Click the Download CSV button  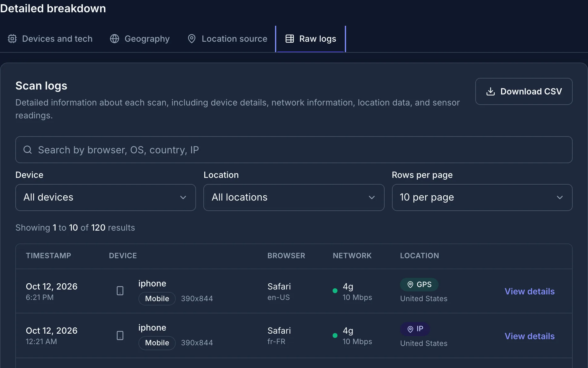point(524,91)
